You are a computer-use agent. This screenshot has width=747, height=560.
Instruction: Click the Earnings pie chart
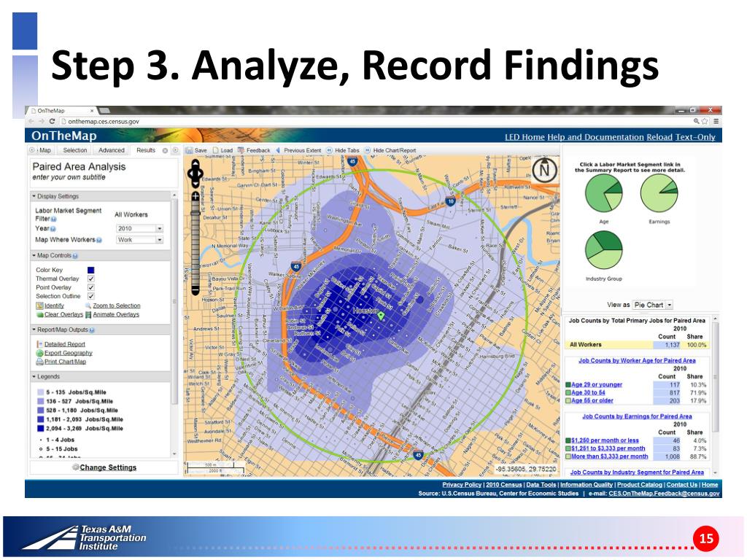659,192
